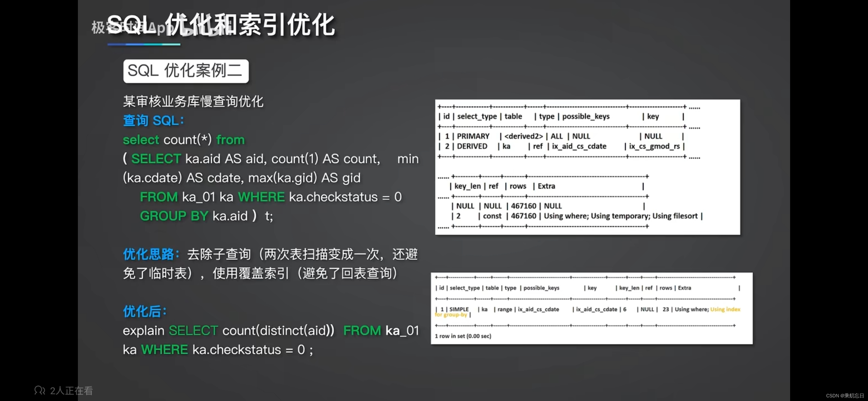Click the ix_cs_gmod_rs key value
The image size is (868, 401).
[654, 146]
